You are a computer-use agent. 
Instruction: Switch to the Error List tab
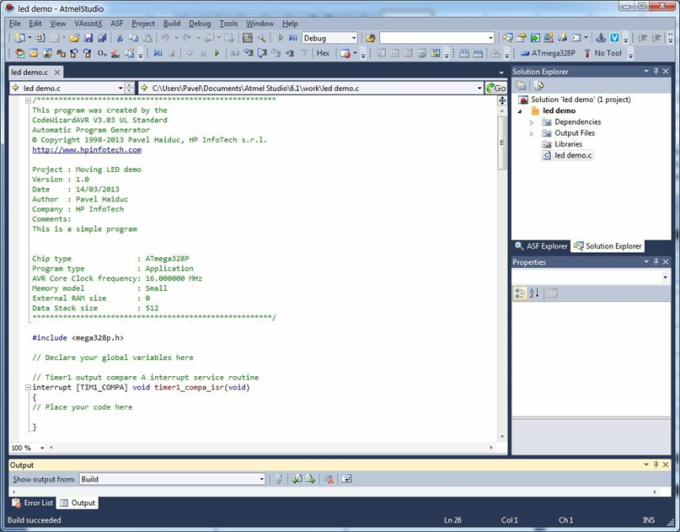tap(33, 503)
